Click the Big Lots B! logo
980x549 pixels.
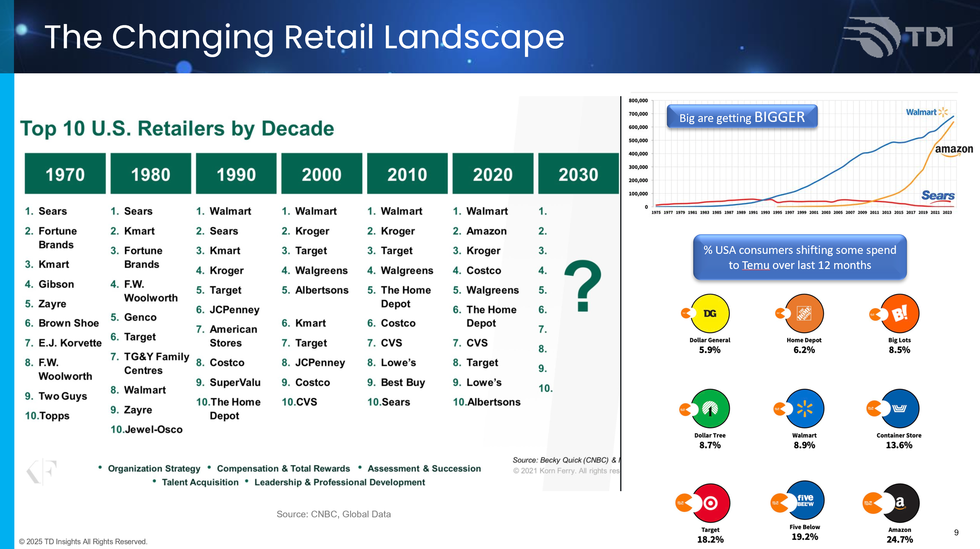[900, 313]
